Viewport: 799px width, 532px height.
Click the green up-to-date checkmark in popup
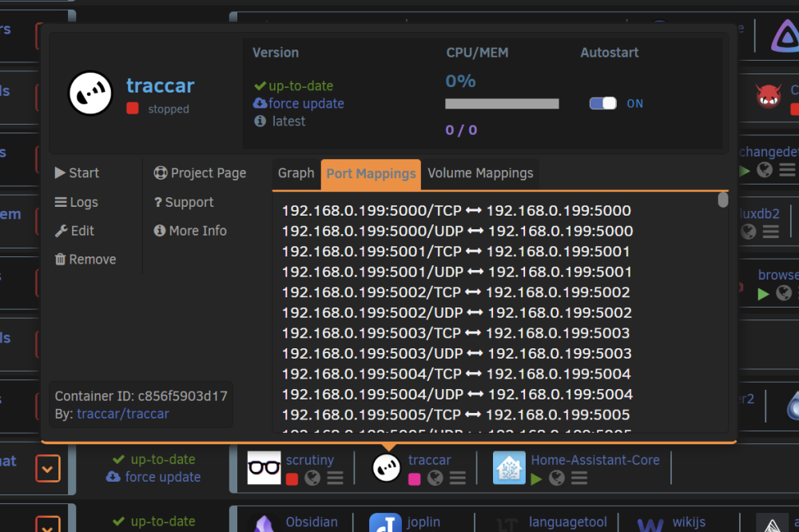coord(260,85)
